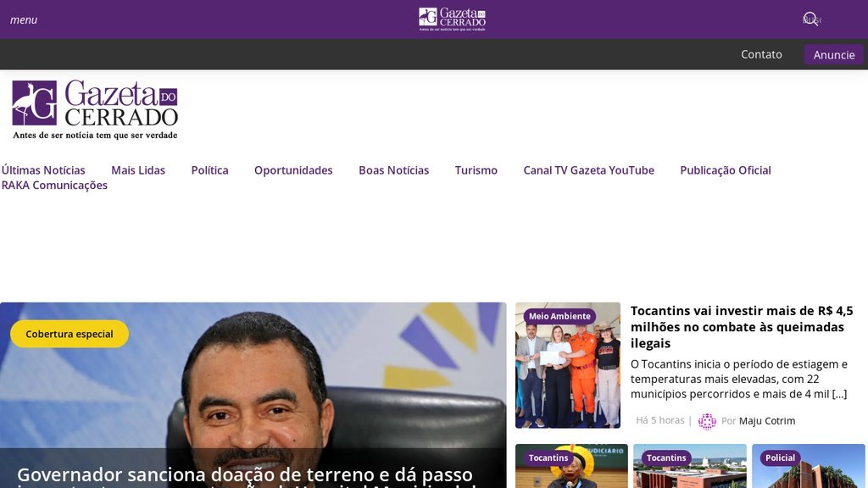This screenshot has width=868, height=488.
Task: Go to Últimas Notícias
Action: (x=43, y=170)
